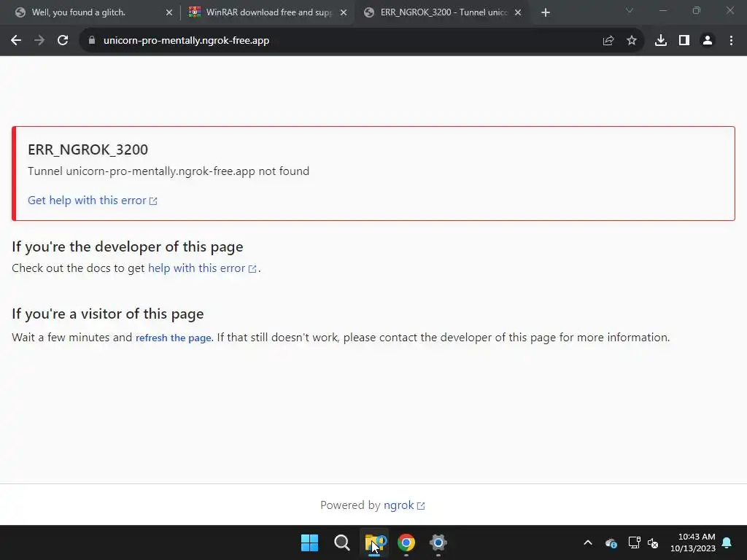This screenshot has width=747, height=560.
Task: Click the muted volume tray icon
Action: point(653,542)
